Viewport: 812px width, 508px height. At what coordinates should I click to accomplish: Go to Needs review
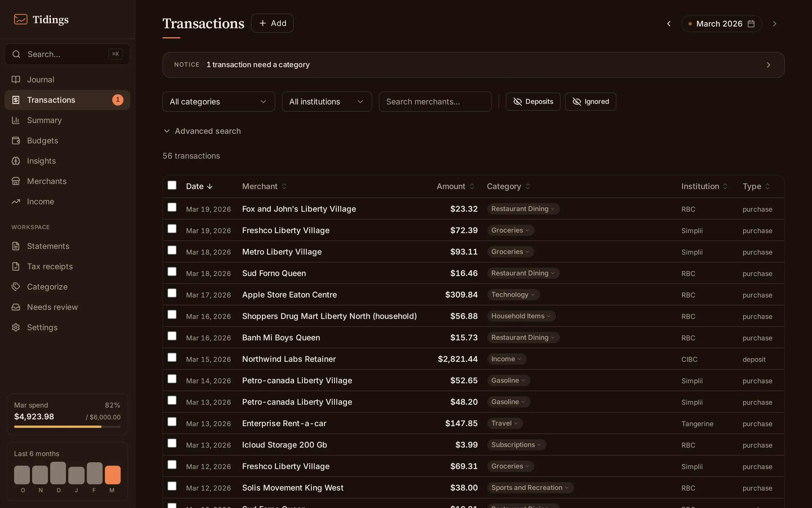coord(67,307)
